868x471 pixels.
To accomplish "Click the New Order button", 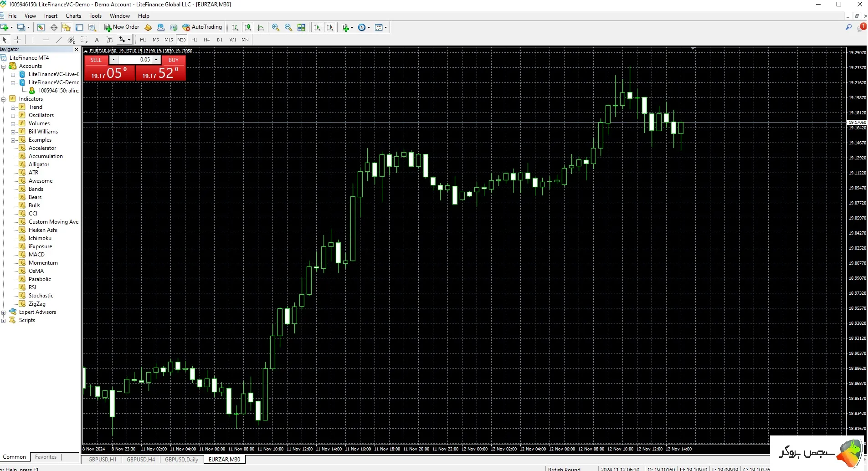I will 122,27.
